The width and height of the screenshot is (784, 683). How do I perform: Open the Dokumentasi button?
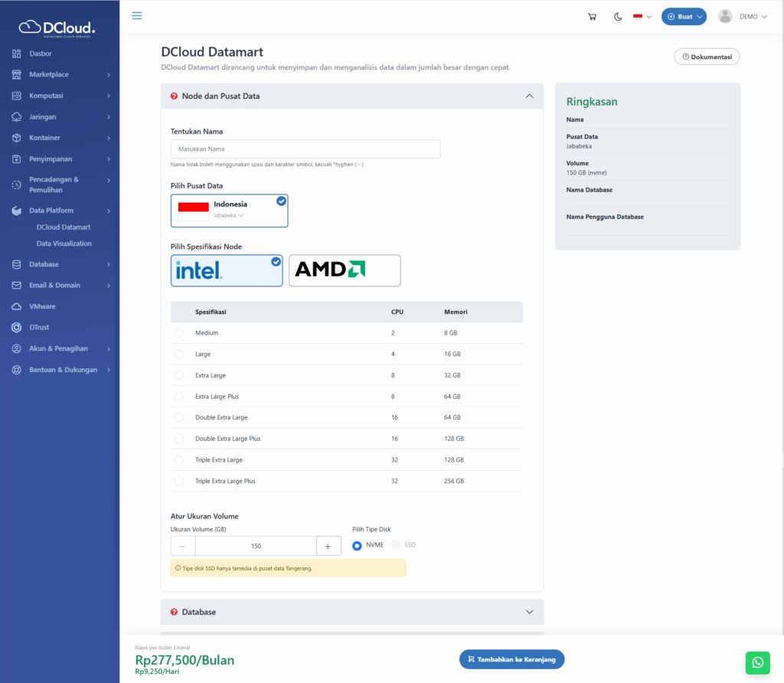click(707, 57)
